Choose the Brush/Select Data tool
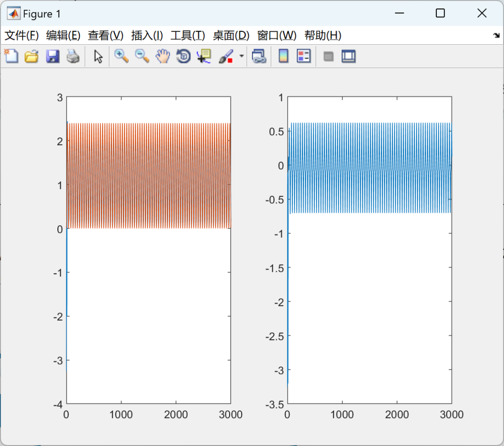504x446 pixels. (x=226, y=56)
